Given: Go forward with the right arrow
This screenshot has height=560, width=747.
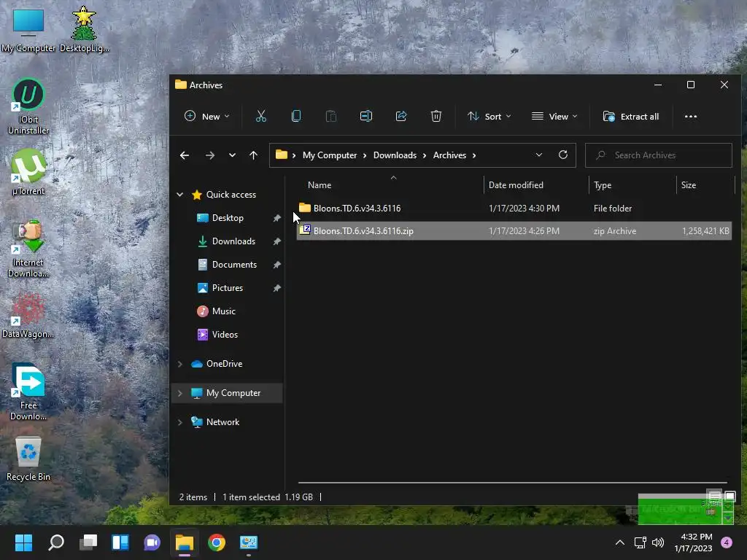Looking at the screenshot, I should click(x=209, y=155).
